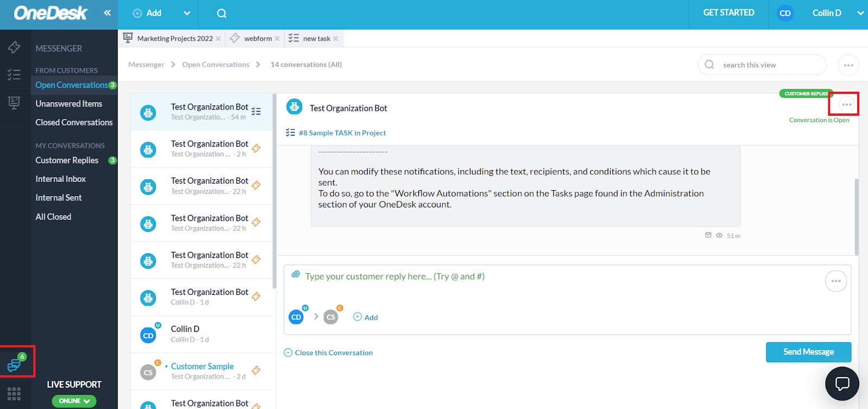Click Close this Conversation link

328,353
